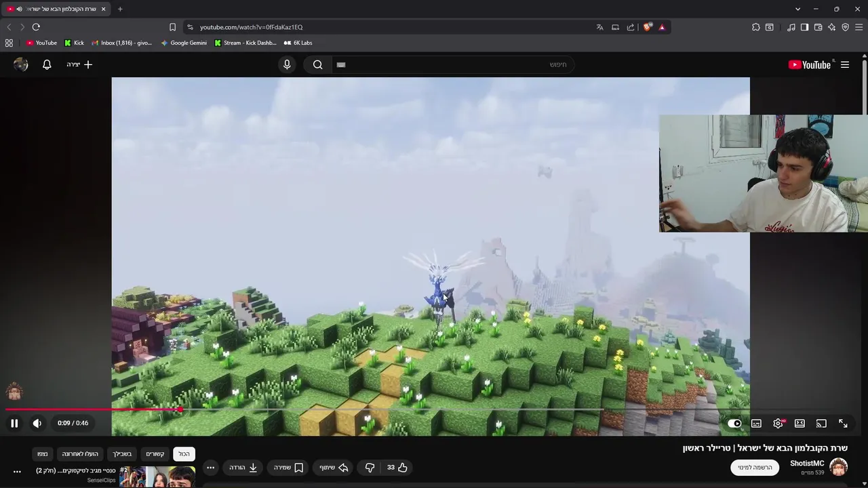868x488 pixels.
Task: Open the apps grid in bookmarks bar
Action: [x=9, y=43]
